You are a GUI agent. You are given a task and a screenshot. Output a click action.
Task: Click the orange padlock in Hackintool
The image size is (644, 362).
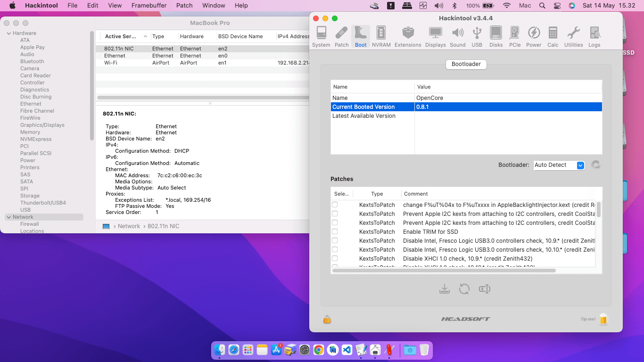(327, 320)
